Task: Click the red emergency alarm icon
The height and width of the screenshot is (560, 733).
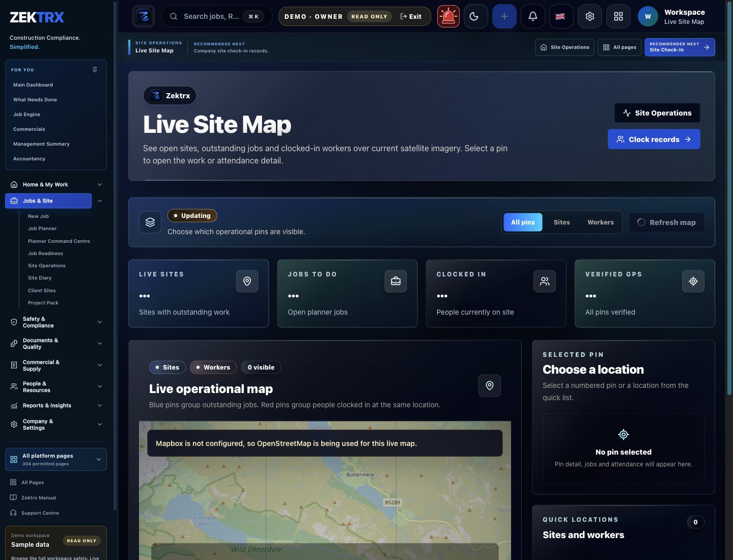Action: 448,16
